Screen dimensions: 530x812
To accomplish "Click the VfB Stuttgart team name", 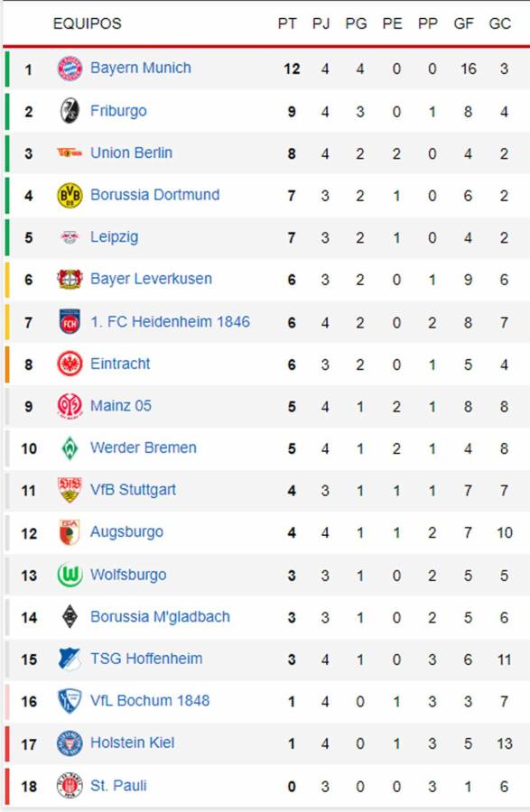I will coord(135,489).
